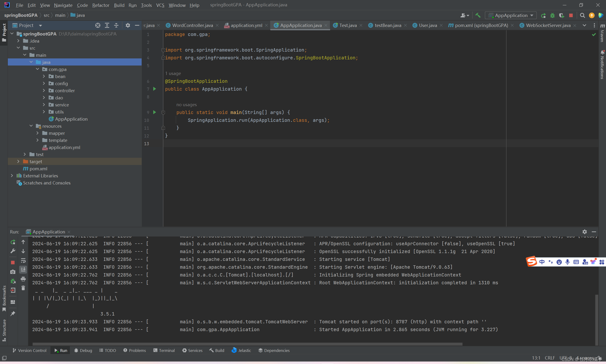Click the Run console horizontal scrollbar
Screen dimensions: 606x364
247,344
